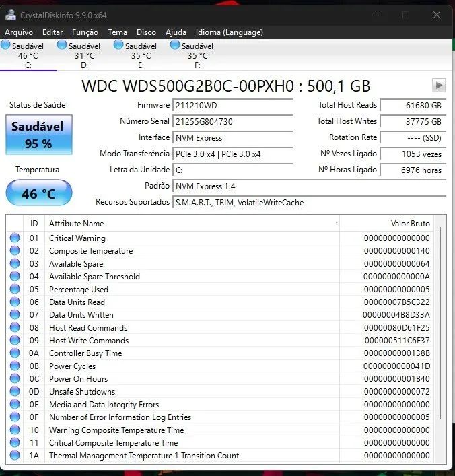Click the 1053 vezes power count value
The height and width of the screenshot is (476, 455).
coord(413,154)
